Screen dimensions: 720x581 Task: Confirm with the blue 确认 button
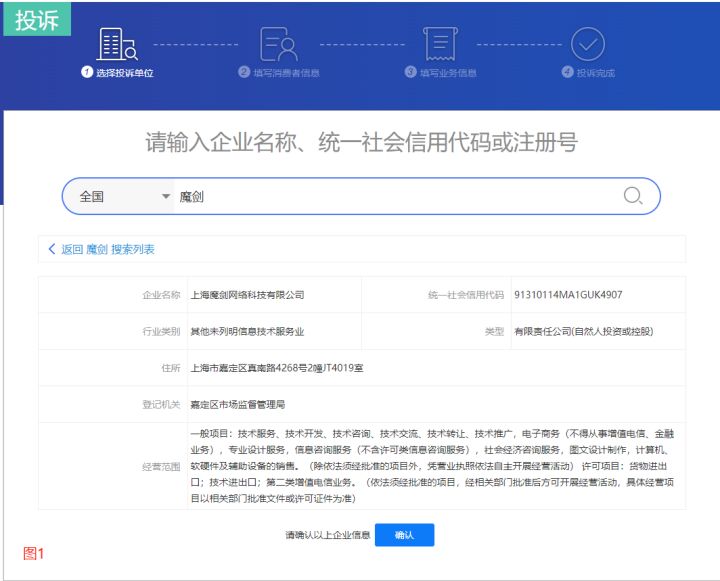click(x=404, y=535)
